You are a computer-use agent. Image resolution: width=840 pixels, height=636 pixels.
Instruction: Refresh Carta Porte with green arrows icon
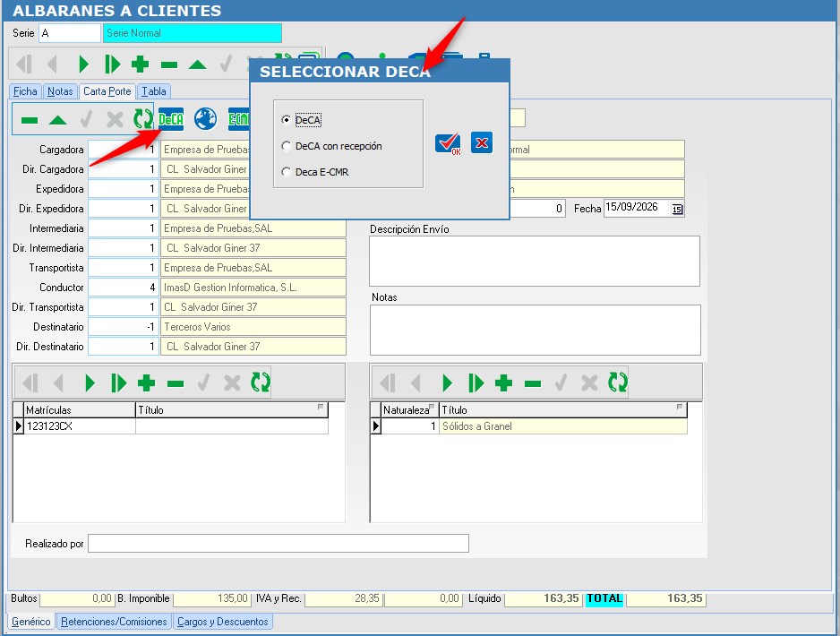point(143,119)
